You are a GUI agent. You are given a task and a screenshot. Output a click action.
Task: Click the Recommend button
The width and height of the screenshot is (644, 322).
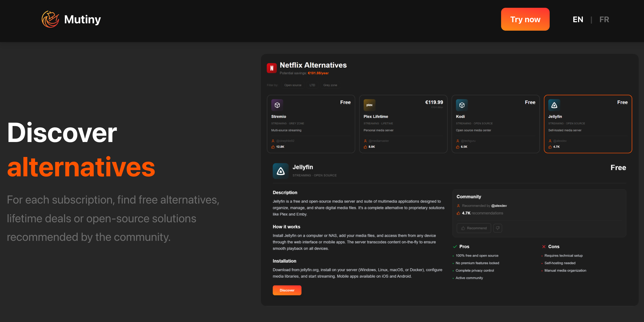(474, 228)
